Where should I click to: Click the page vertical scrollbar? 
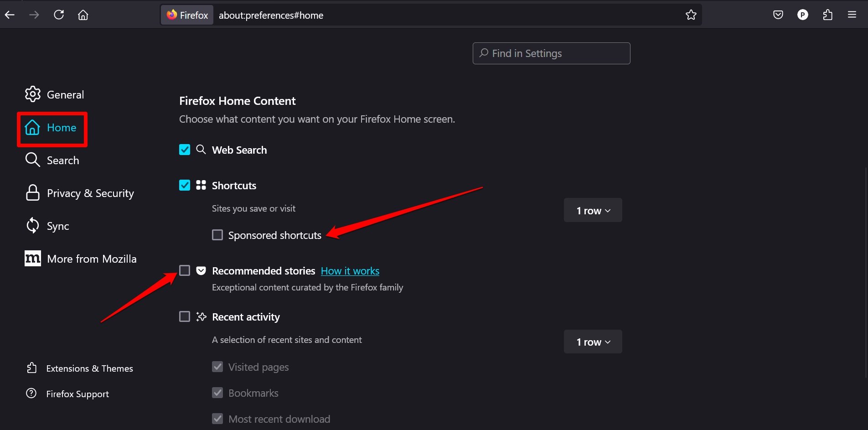(x=866, y=272)
